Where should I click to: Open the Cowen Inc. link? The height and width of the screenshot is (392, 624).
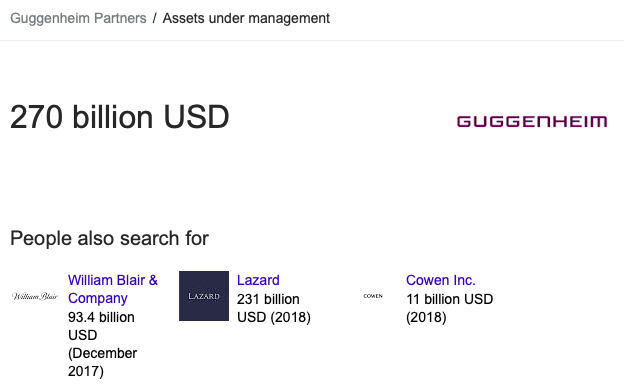point(441,280)
